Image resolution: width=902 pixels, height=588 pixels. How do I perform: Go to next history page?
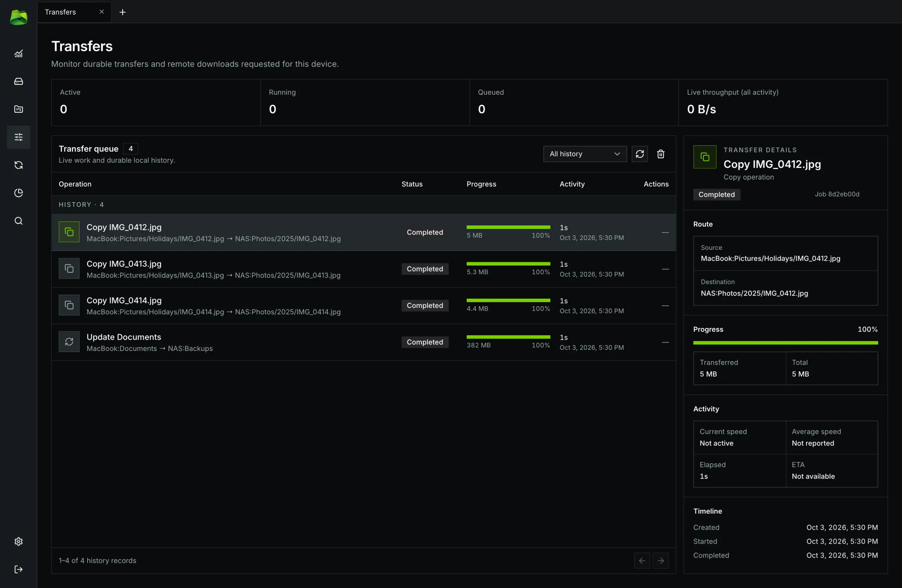coord(661,560)
